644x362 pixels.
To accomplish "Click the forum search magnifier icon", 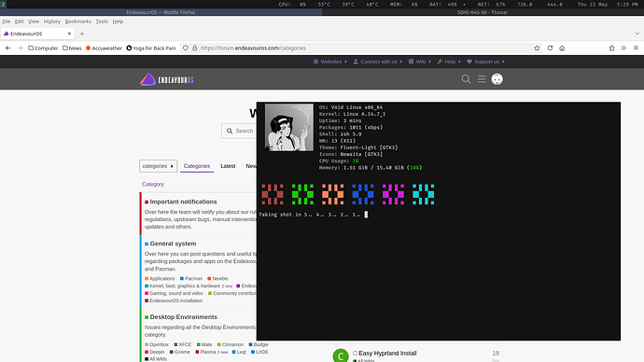I will click(466, 79).
